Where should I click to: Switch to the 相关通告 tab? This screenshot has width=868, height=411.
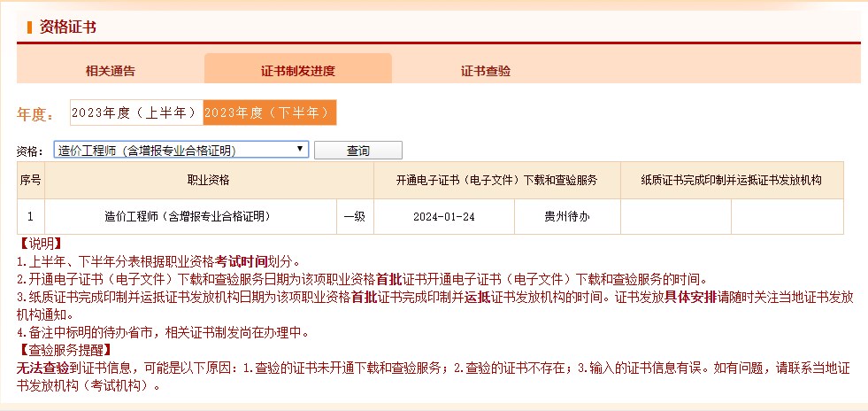pyautogui.click(x=111, y=70)
